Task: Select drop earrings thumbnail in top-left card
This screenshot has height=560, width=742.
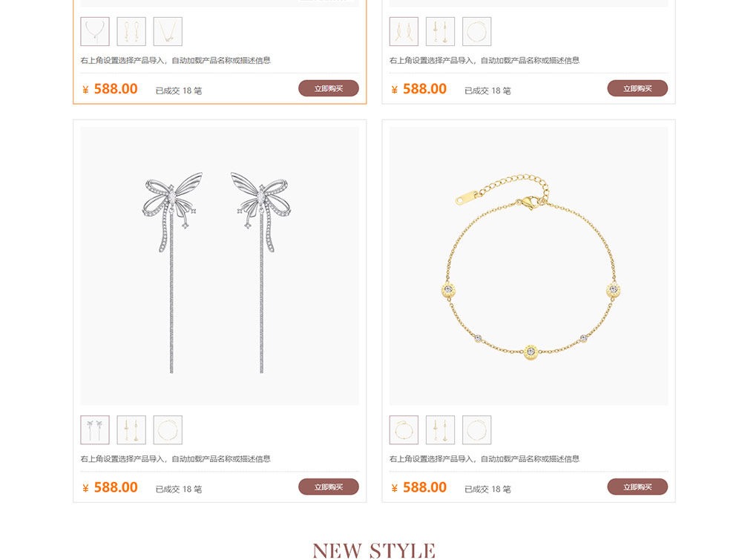Action: pyautogui.click(x=131, y=32)
